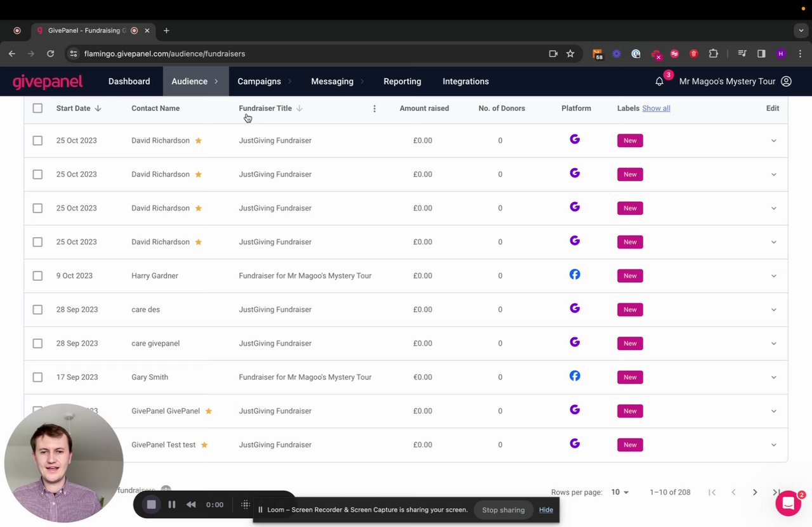
Task: Open the rows per page dropdown
Action: tap(620, 492)
